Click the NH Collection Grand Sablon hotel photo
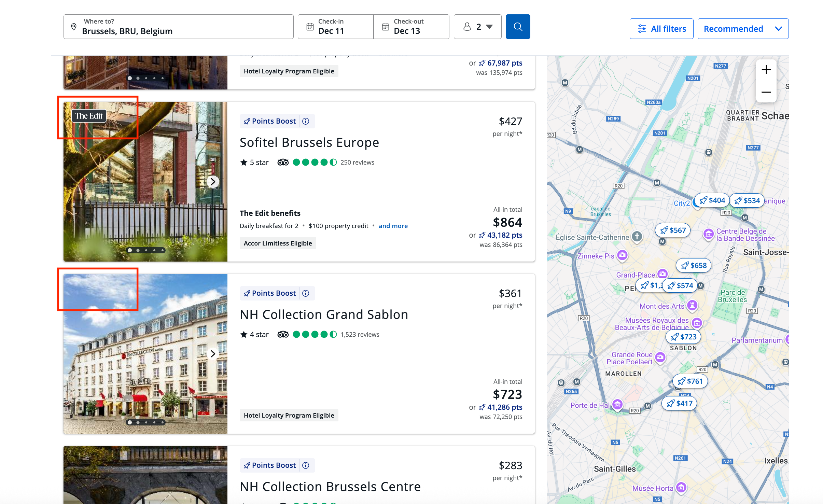Image resolution: width=823 pixels, height=504 pixels. tap(145, 354)
